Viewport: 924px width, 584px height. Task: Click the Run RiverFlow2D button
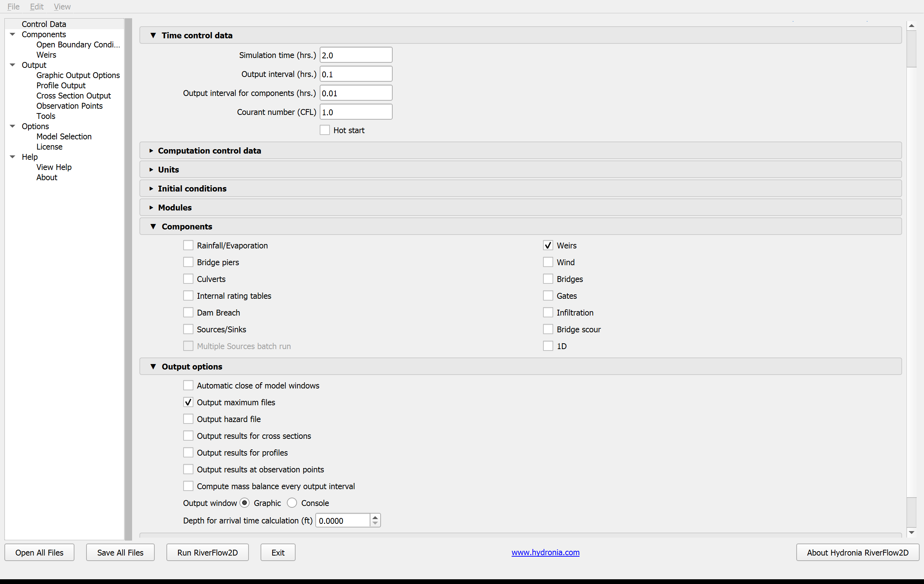pyautogui.click(x=208, y=553)
